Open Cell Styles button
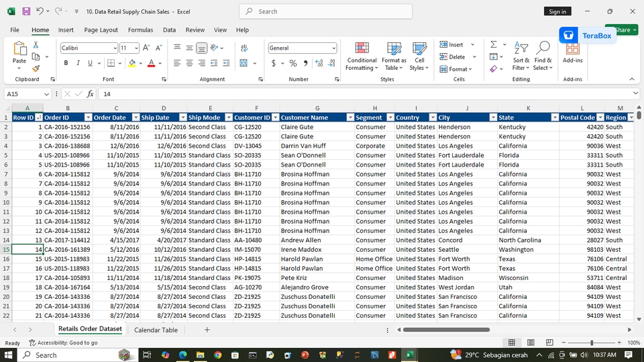The width and height of the screenshot is (644, 362). pos(419,56)
